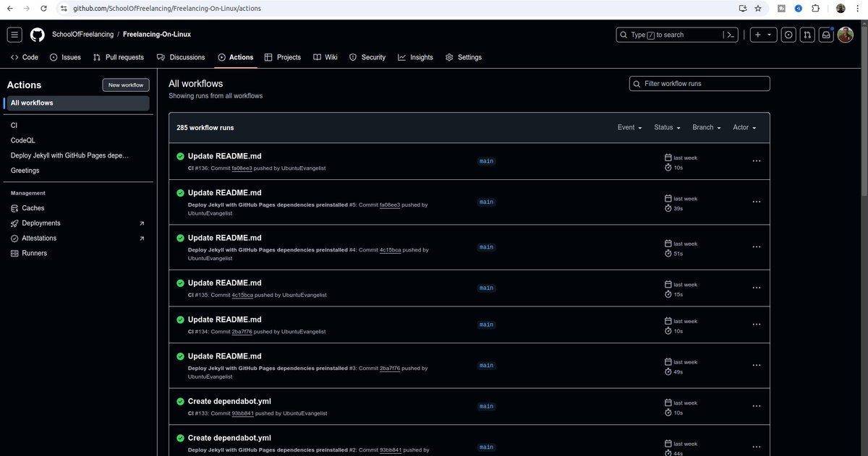
Task: Open the user avatar menu
Action: click(846, 35)
